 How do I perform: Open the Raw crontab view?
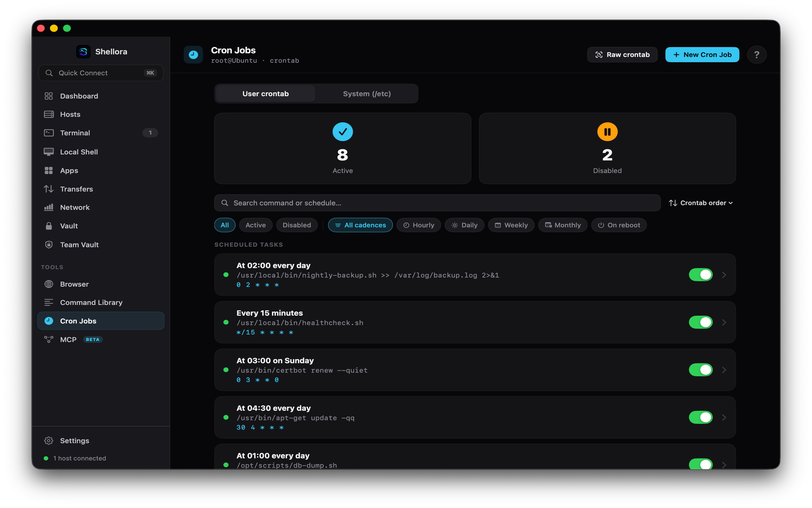point(622,55)
